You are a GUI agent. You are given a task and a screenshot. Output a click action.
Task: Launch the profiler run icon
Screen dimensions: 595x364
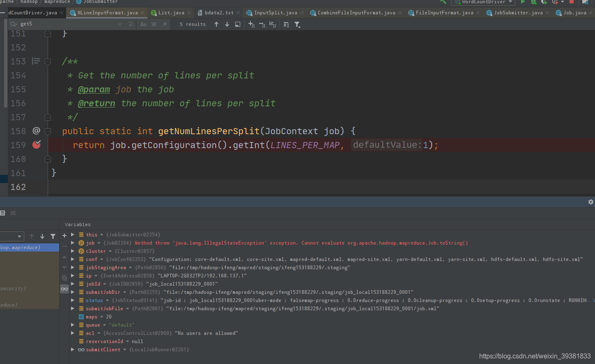[555, 2]
